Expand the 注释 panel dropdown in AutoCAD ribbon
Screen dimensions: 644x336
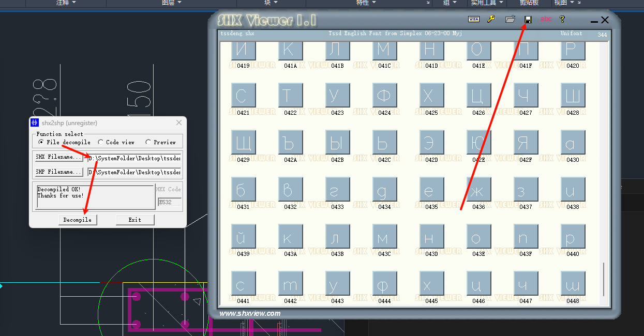coord(74,3)
